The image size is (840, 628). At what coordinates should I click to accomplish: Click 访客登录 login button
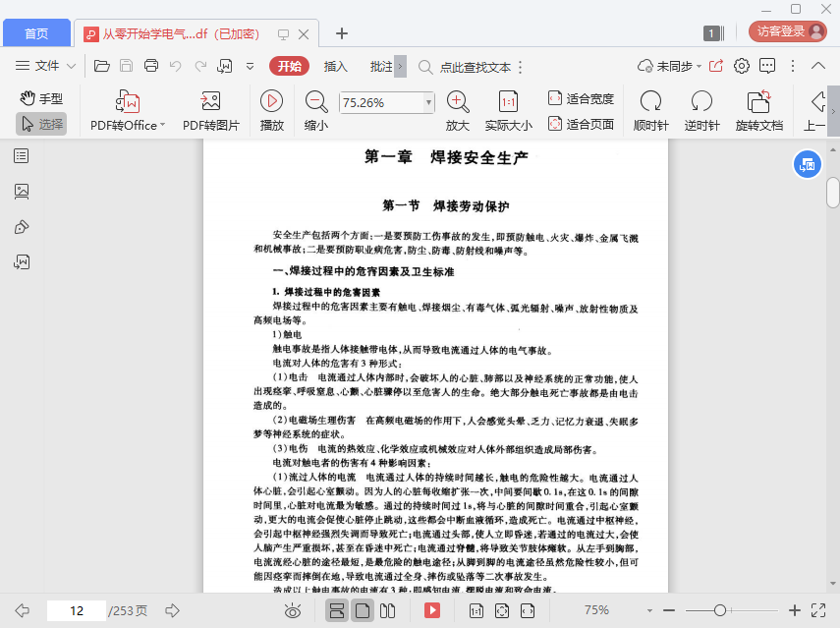tap(788, 31)
